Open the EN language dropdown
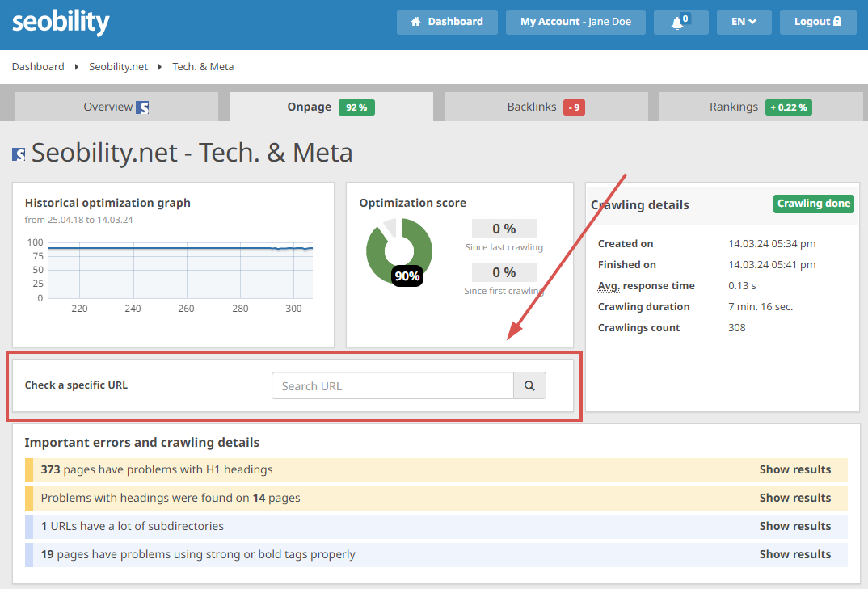Screen dimensions: 868x589 point(744,22)
